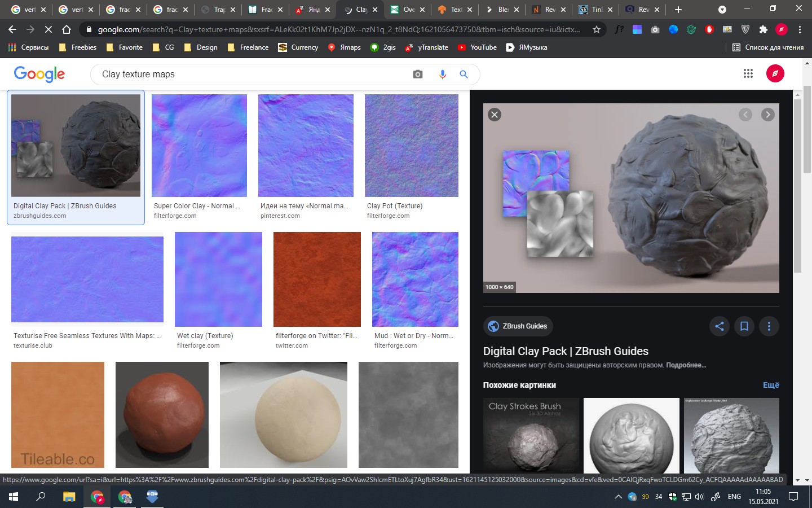Open Google account avatar

(775, 73)
